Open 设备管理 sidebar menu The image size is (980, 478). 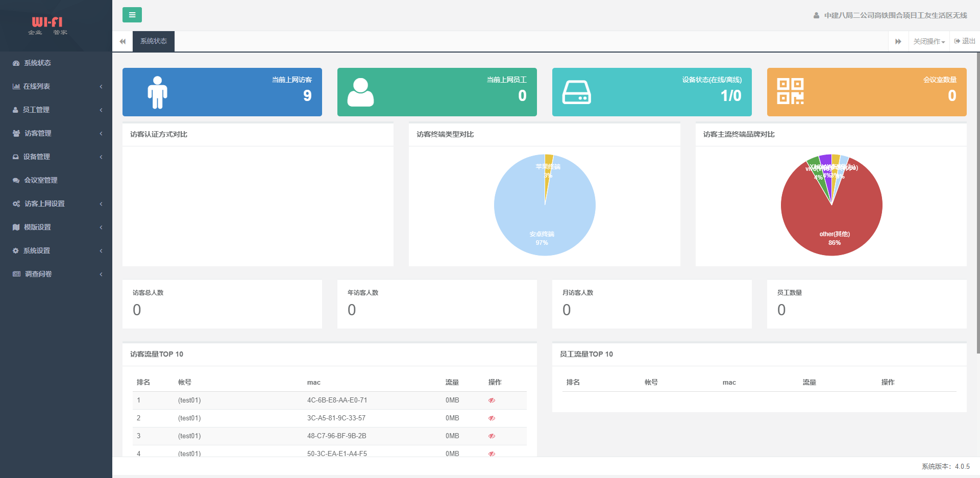pos(56,157)
